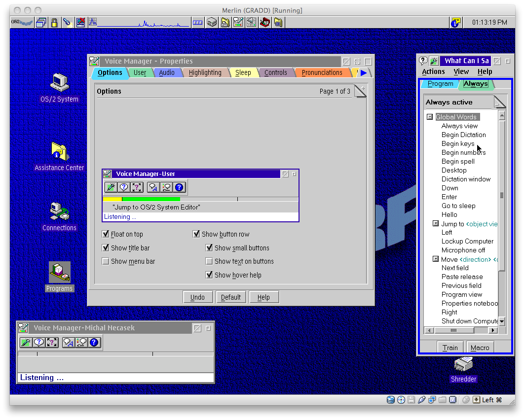Click the purple question-mark arrows button in Voice Manager-User
Viewport: 525px width, 420px height.
[x=137, y=187]
